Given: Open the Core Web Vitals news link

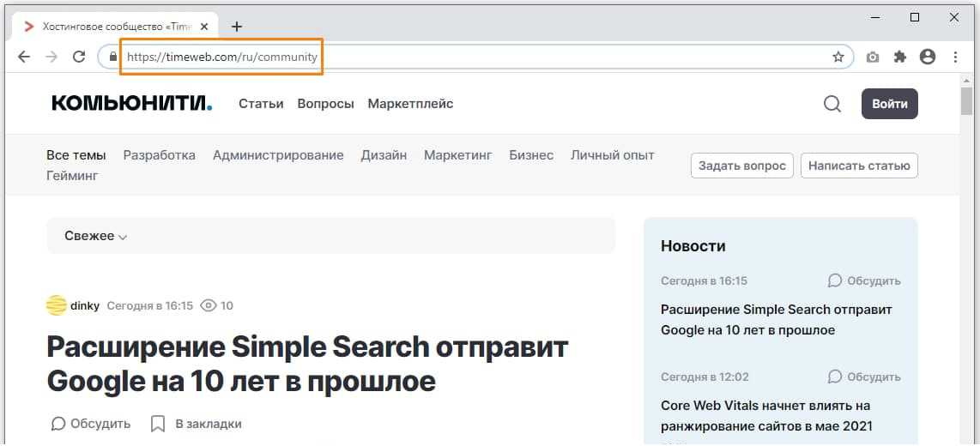Looking at the screenshot, I should 765,415.
